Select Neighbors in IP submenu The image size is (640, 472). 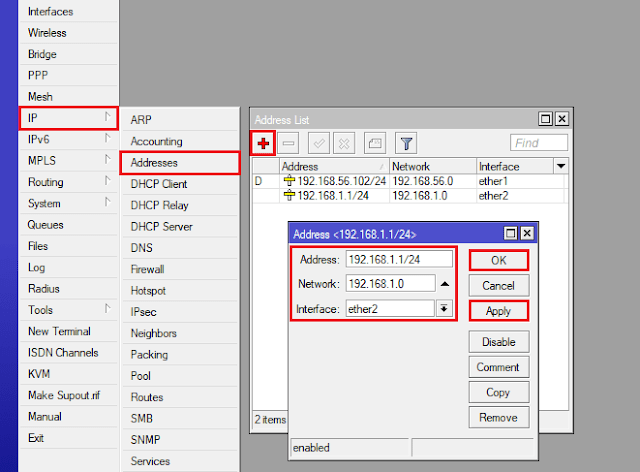pyautogui.click(x=180, y=333)
